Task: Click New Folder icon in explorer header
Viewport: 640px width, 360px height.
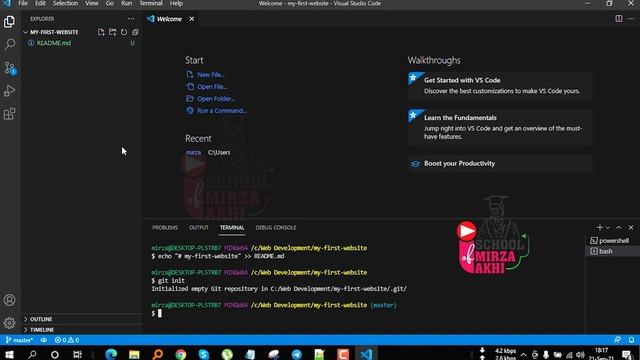Action: click(112, 32)
